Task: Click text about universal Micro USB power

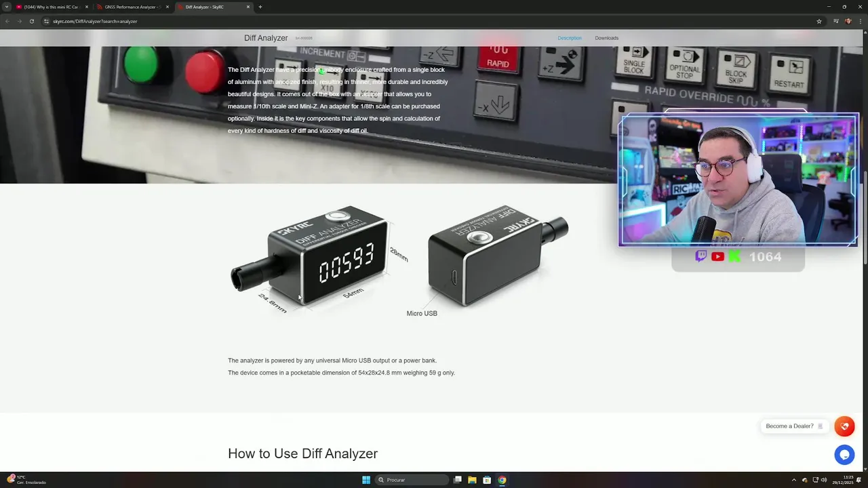Action: tap(332, 361)
